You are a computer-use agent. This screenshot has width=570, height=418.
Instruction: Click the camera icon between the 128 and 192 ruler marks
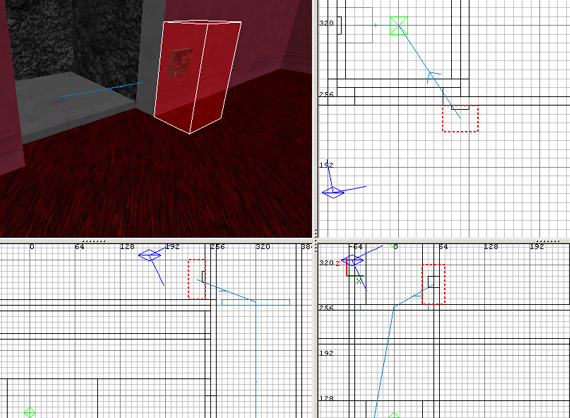149,255
